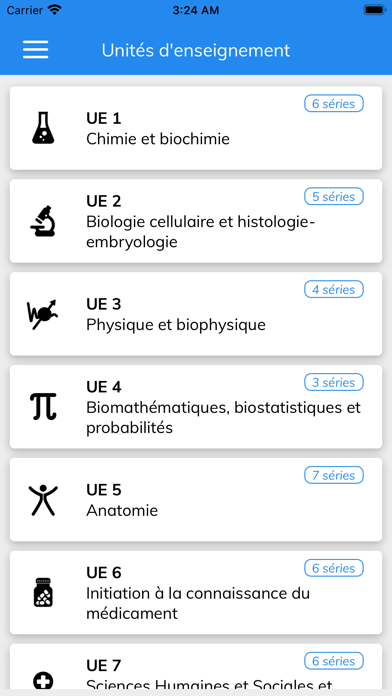Tap the human figure Anatomie icon
Screen dimensions: 392x696
(x=43, y=500)
